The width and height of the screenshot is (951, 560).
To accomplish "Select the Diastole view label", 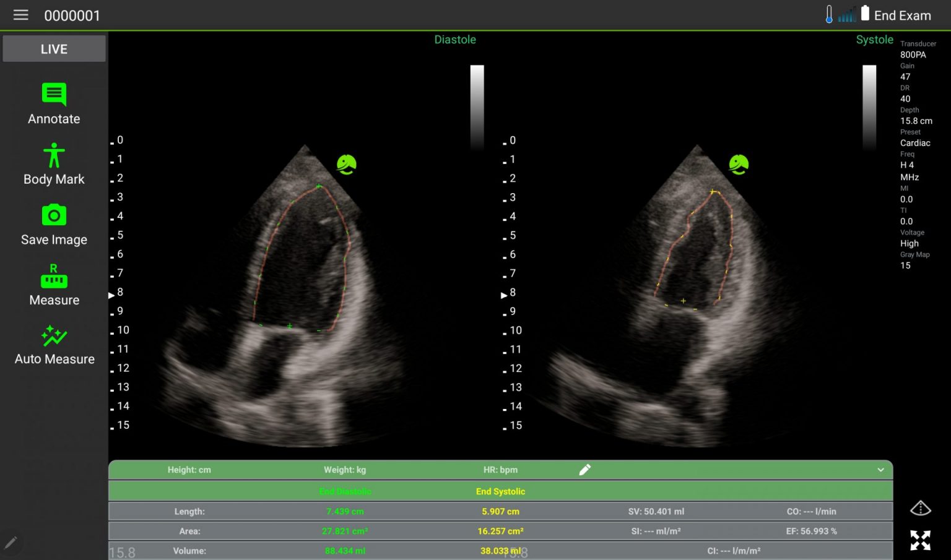I will (x=455, y=40).
